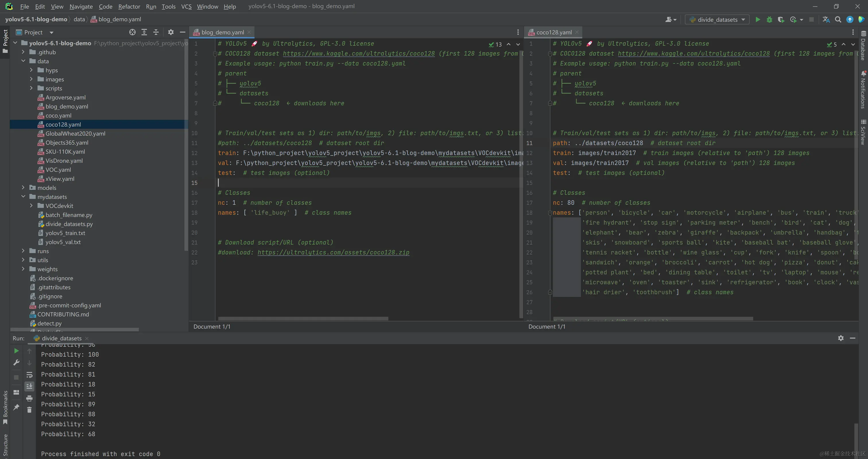Open Search Everywhere with the magnifier icon
868x459 pixels.
tap(838, 20)
